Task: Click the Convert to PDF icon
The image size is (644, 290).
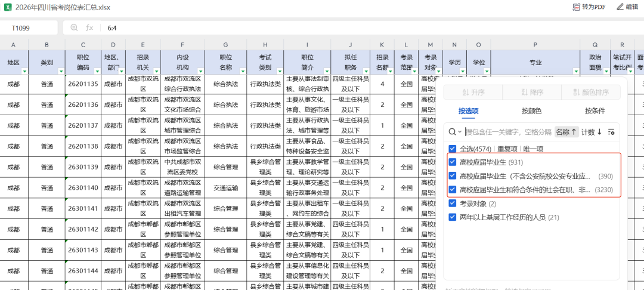Action: [577, 7]
